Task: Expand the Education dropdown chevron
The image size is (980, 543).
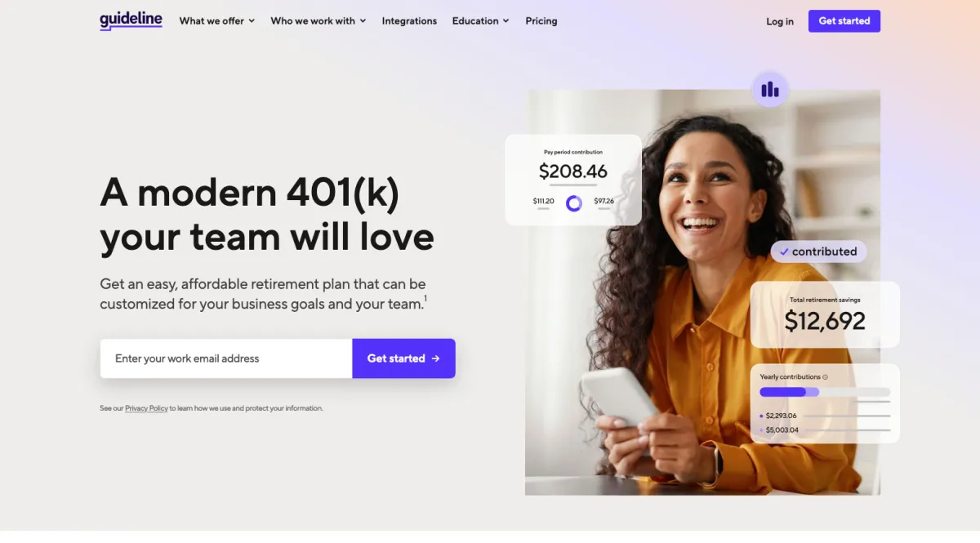Action: [x=506, y=21]
